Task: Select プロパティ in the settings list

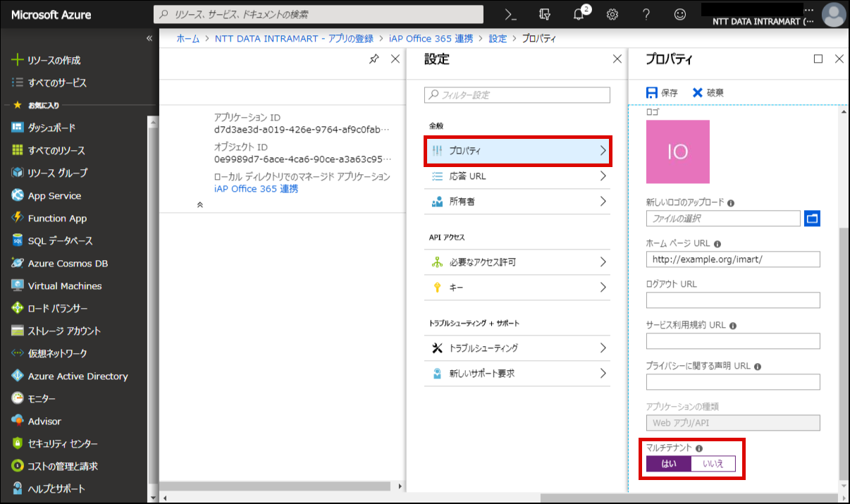Action: pyautogui.click(x=517, y=150)
